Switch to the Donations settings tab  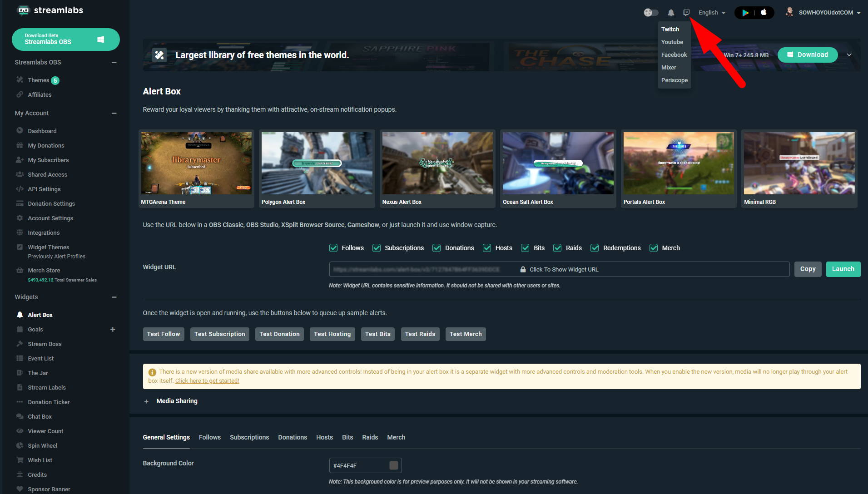293,437
